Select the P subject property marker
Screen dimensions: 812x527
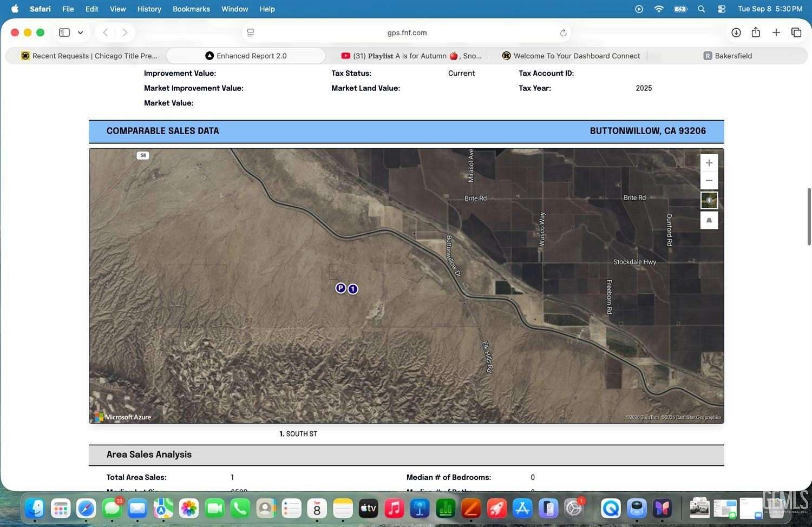click(340, 288)
